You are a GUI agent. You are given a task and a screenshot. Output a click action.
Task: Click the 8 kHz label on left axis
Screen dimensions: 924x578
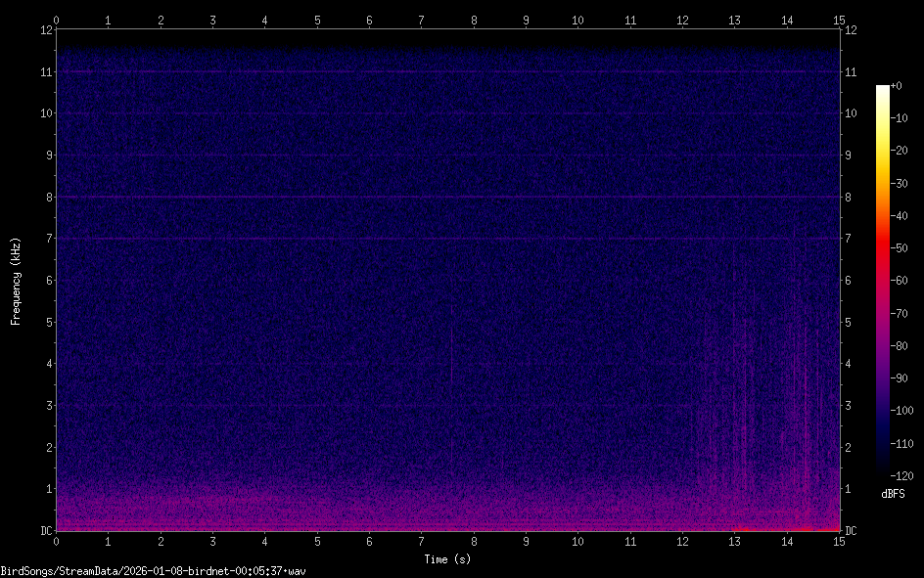(x=45, y=197)
